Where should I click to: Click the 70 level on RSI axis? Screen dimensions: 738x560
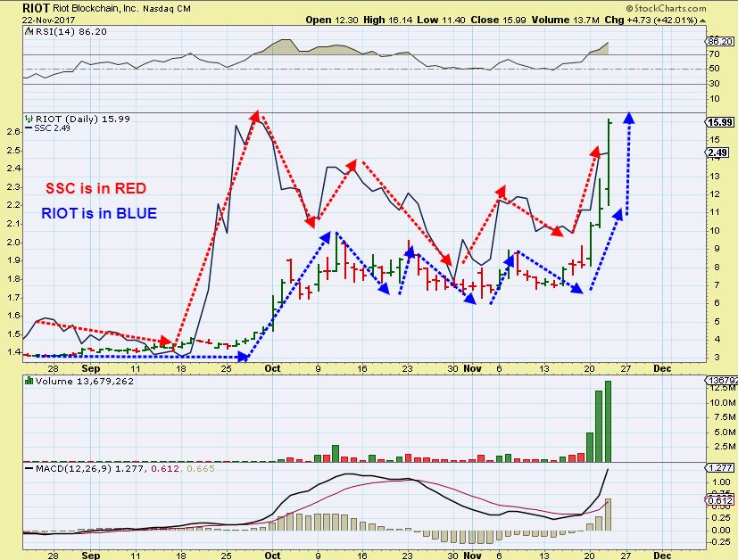(714, 54)
